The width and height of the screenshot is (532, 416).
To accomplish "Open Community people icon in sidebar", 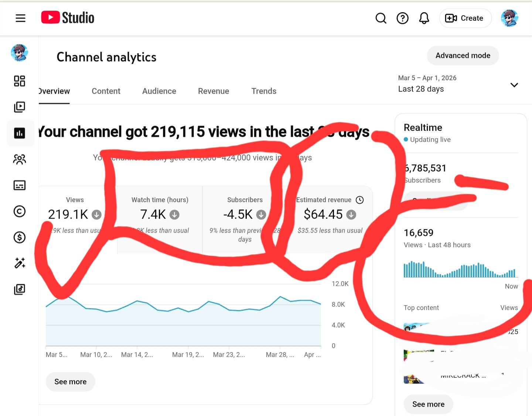I will click(x=20, y=159).
